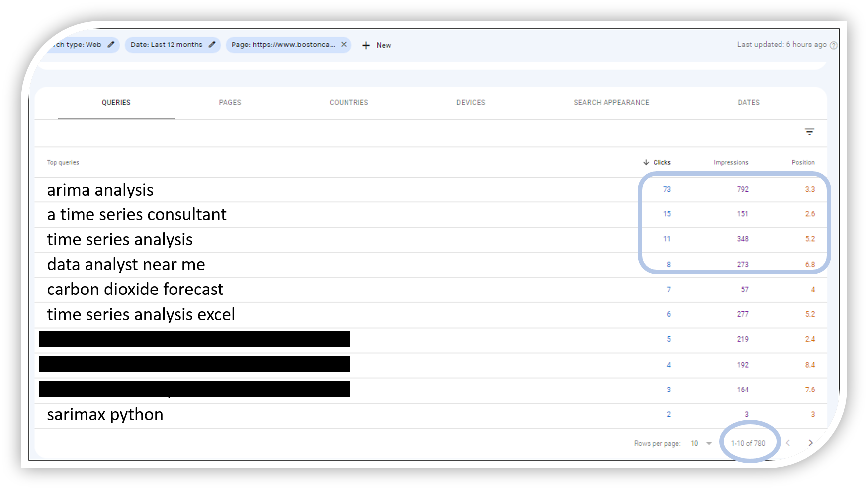Viewport: 868px width, 489px height.
Task: Edit the Date: Last 12 months pencil
Action: point(212,45)
